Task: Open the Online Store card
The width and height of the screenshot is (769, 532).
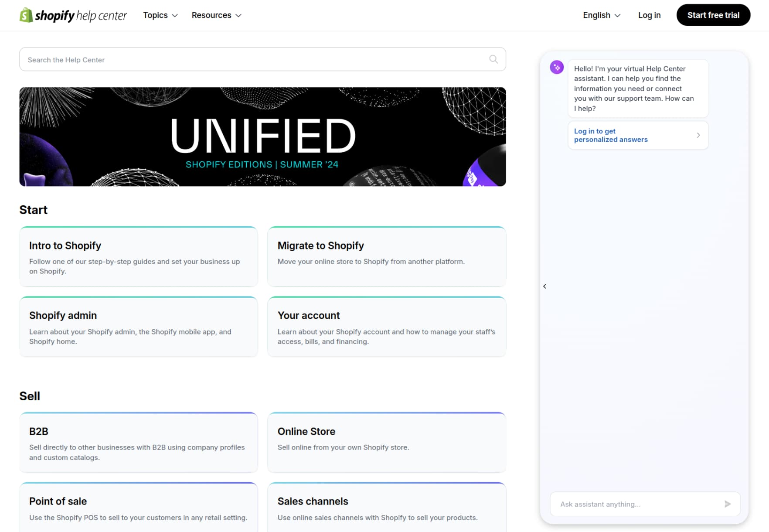Action: point(387,442)
